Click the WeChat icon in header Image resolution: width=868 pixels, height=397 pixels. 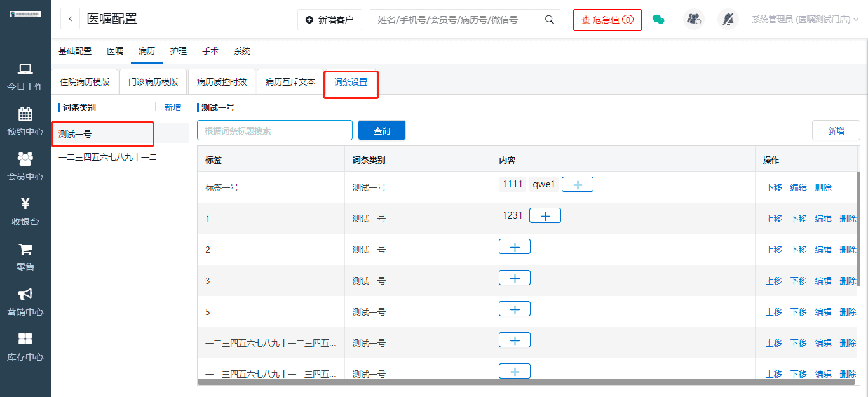click(658, 20)
